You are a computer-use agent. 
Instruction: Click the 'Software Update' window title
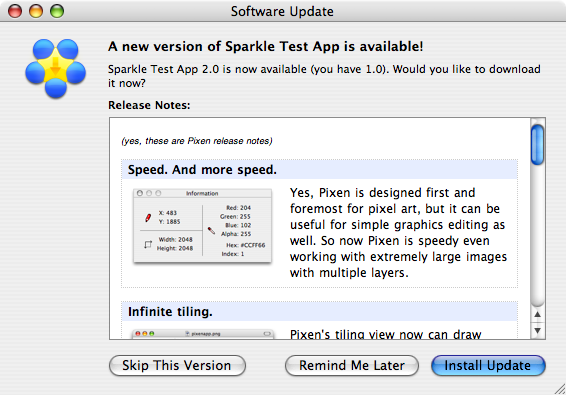tap(282, 11)
